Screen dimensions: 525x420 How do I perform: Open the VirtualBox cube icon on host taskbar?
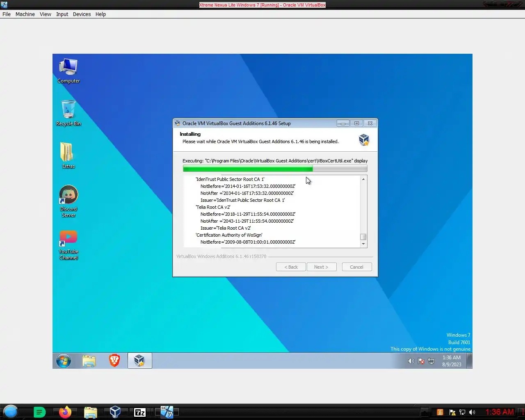tap(115, 412)
